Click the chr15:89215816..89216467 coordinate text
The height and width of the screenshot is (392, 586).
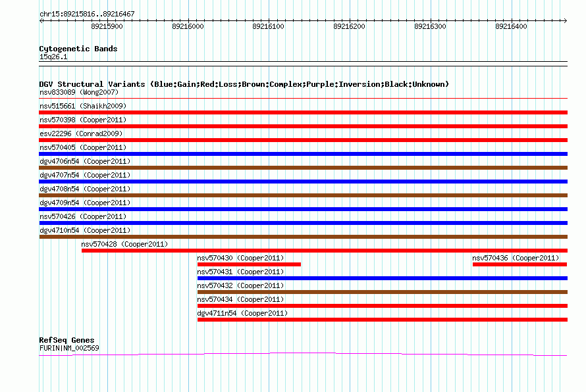pyautogui.click(x=87, y=14)
